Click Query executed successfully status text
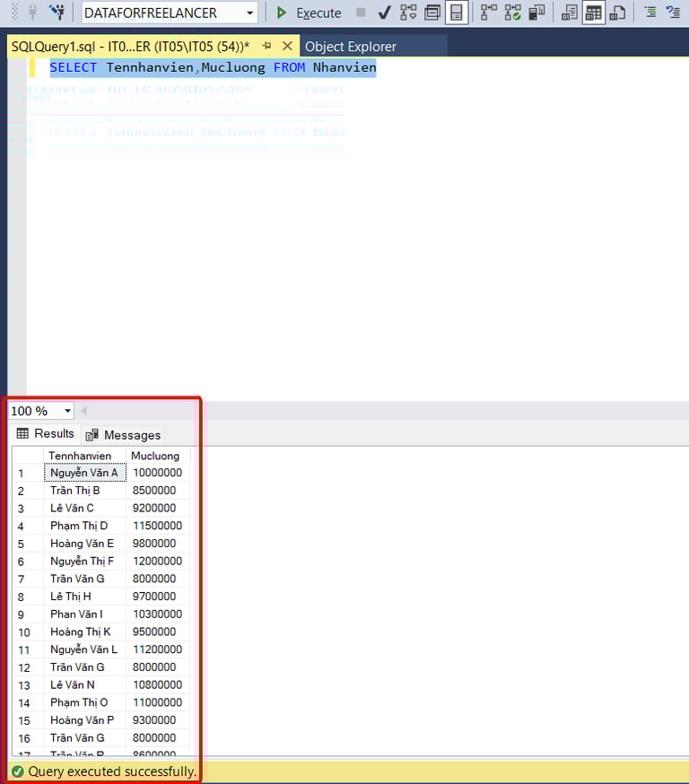Viewport: 689px width, 784px height. 112,771
